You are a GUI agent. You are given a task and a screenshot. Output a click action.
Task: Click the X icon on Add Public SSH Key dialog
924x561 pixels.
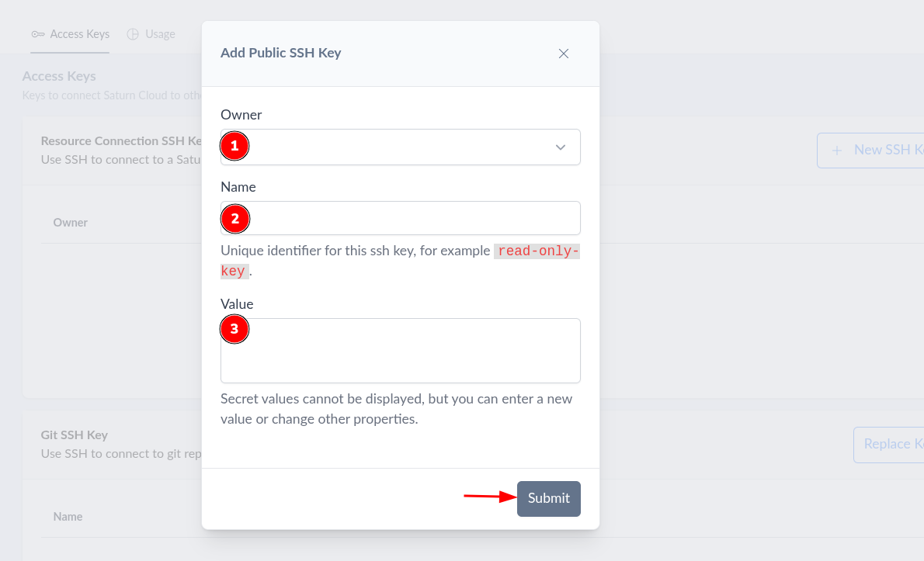coord(564,54)
